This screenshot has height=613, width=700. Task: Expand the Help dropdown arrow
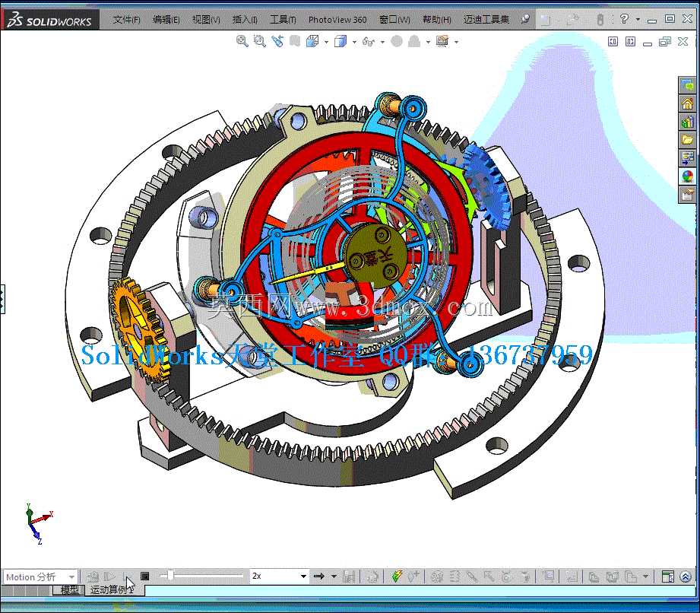click(638, 20)
